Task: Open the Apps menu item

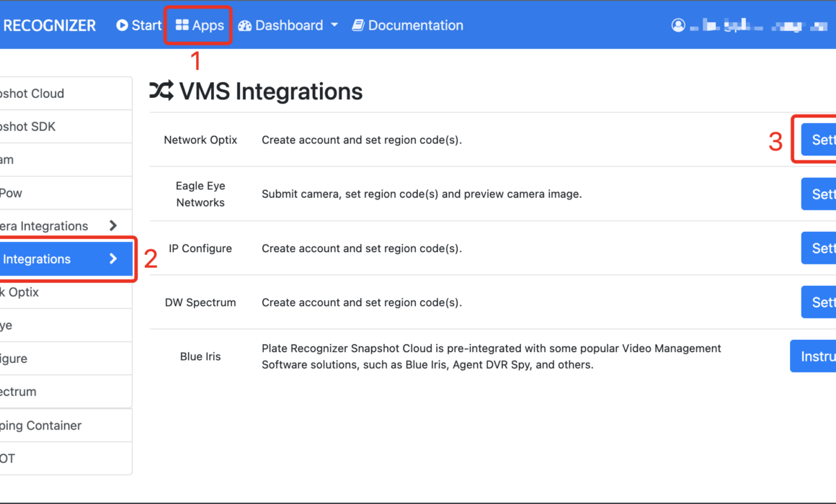Action: pos(200,26)
